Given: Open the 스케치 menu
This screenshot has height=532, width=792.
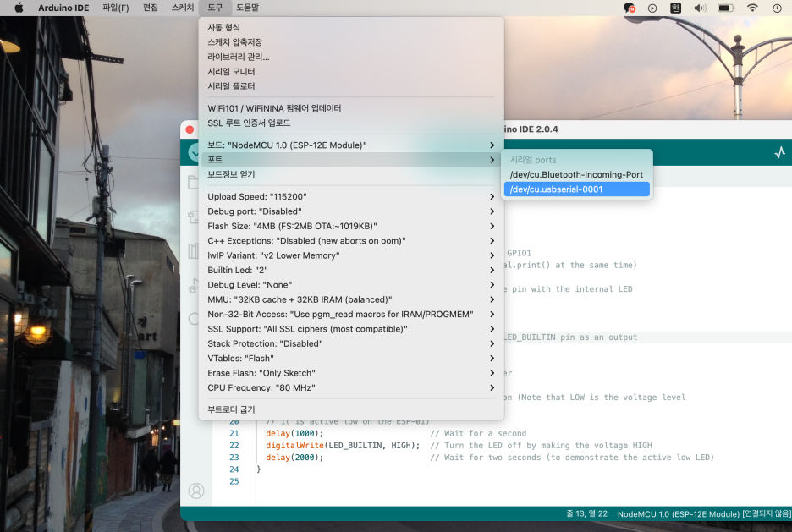Looking at the screenshot, I should point(182,8).
